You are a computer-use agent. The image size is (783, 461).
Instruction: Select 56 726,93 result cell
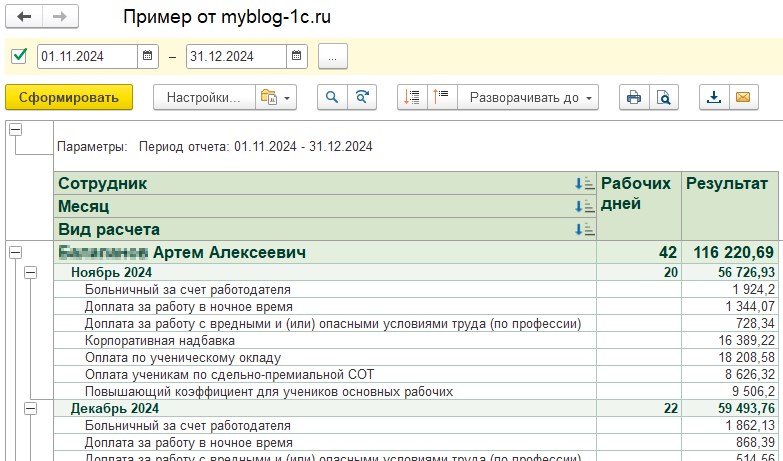tap(730, 272)
